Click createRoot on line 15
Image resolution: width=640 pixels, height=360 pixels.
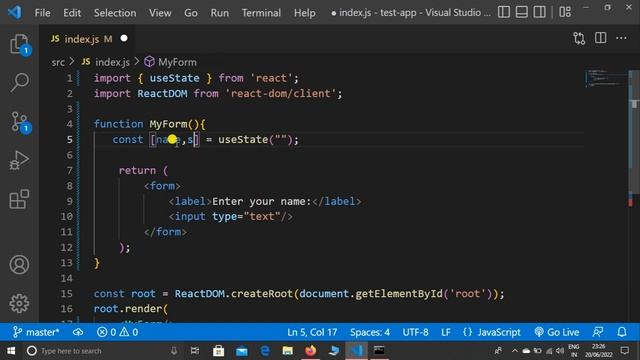coord(262,293)
